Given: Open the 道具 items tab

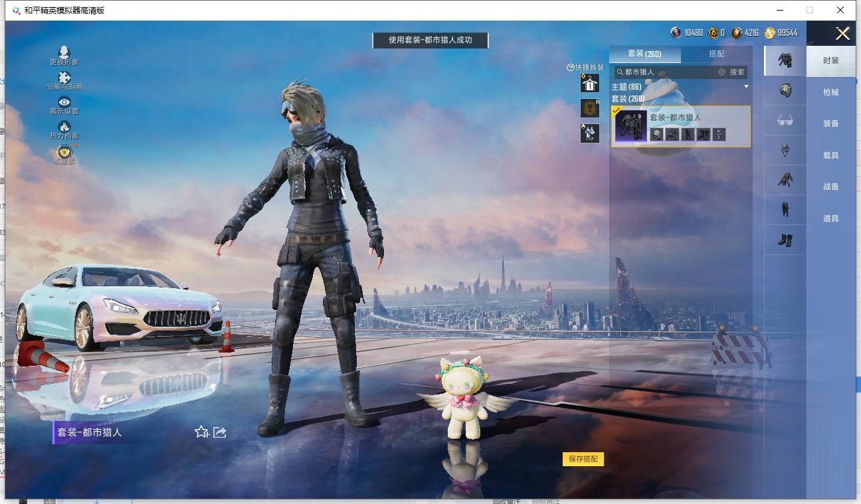Looking at the screenshot, I should pos(831,218).
